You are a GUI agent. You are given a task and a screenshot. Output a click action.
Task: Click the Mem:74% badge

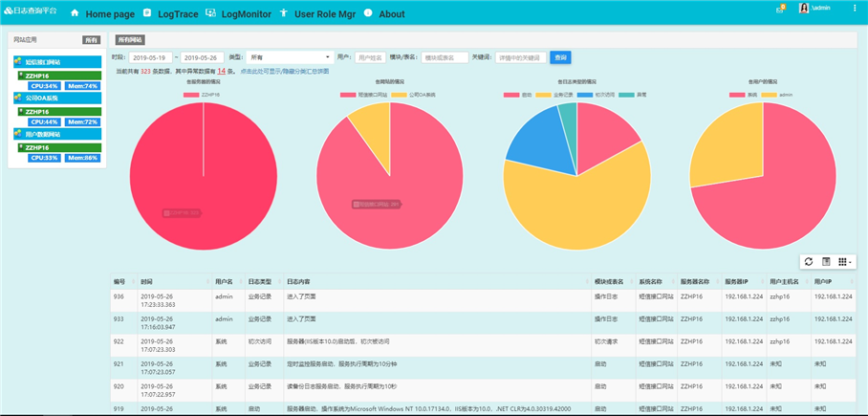pos(82,86)
